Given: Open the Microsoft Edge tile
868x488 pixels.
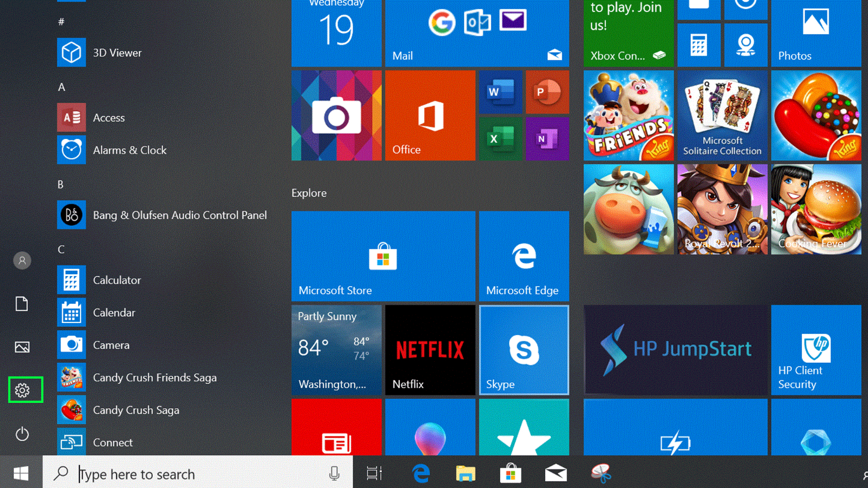Looking at the screenshot, I should pos(524,256).
